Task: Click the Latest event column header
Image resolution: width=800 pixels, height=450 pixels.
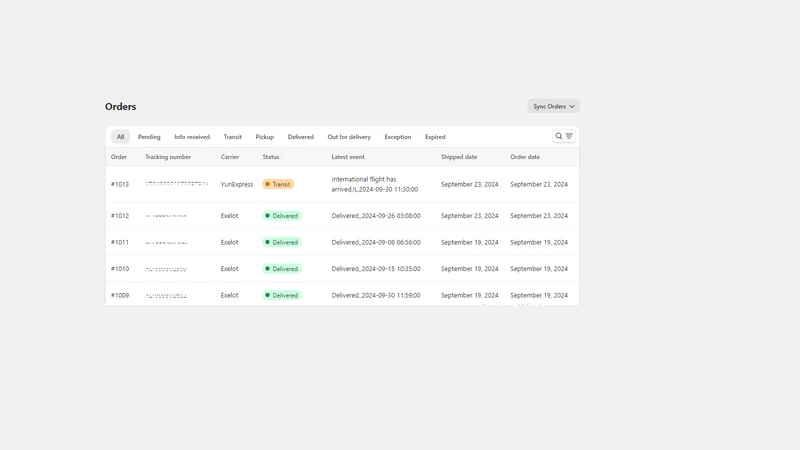Action: click(x=348, y=157)
